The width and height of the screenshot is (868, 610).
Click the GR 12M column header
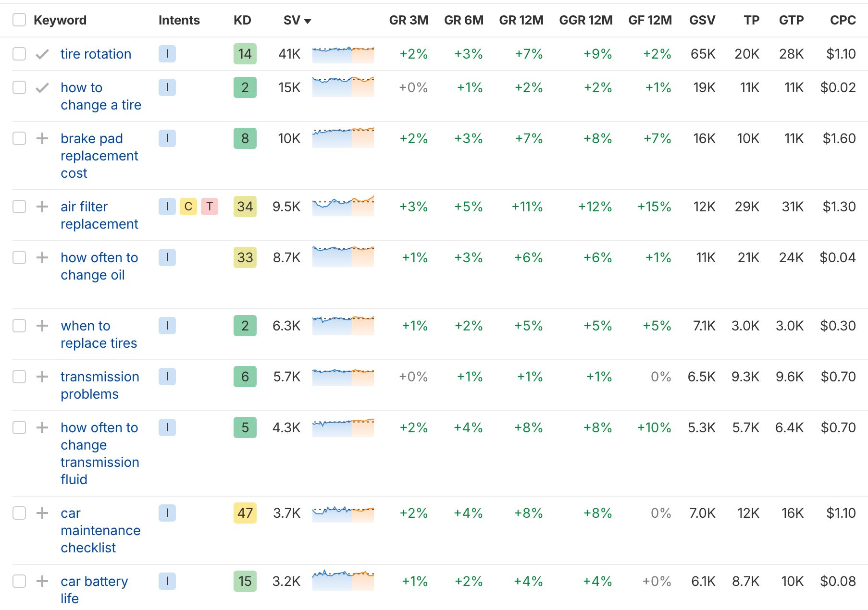[521, 20]
